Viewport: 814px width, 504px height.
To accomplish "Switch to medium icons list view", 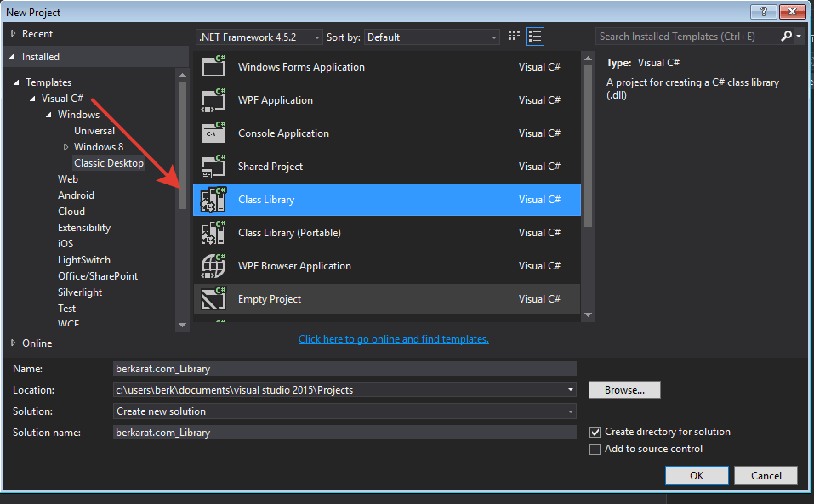I will coord(535,37).
